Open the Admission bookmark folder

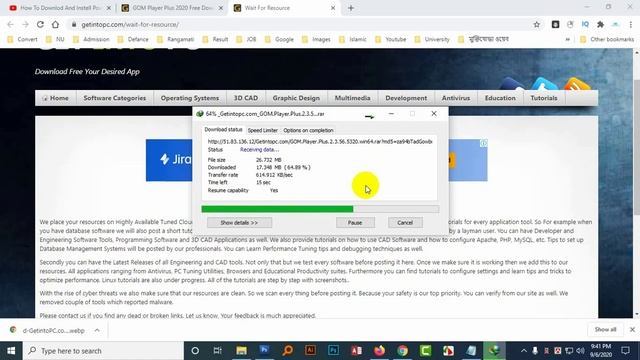[91, 39]
